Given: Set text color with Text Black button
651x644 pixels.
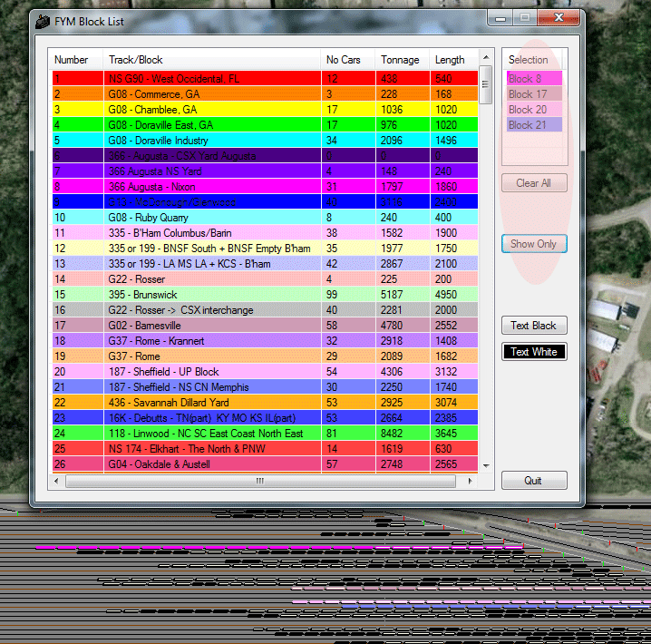Looking at the screenshot, I should pos(534,325).
